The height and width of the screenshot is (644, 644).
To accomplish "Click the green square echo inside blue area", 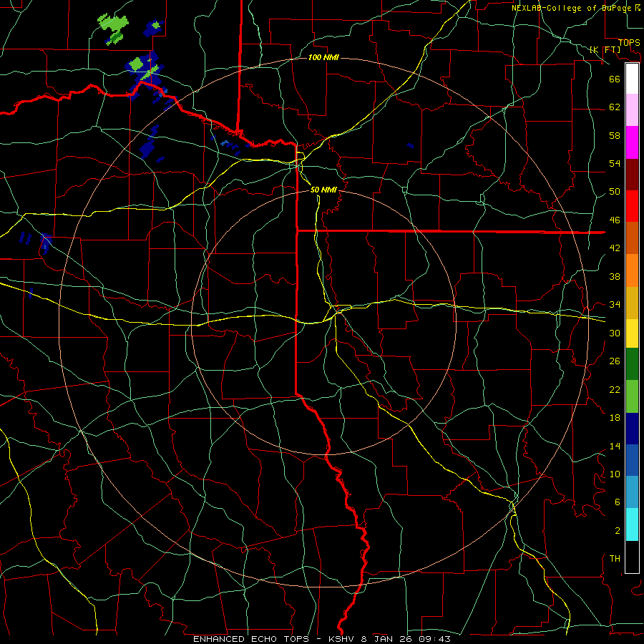I will (x=136, y=64).
